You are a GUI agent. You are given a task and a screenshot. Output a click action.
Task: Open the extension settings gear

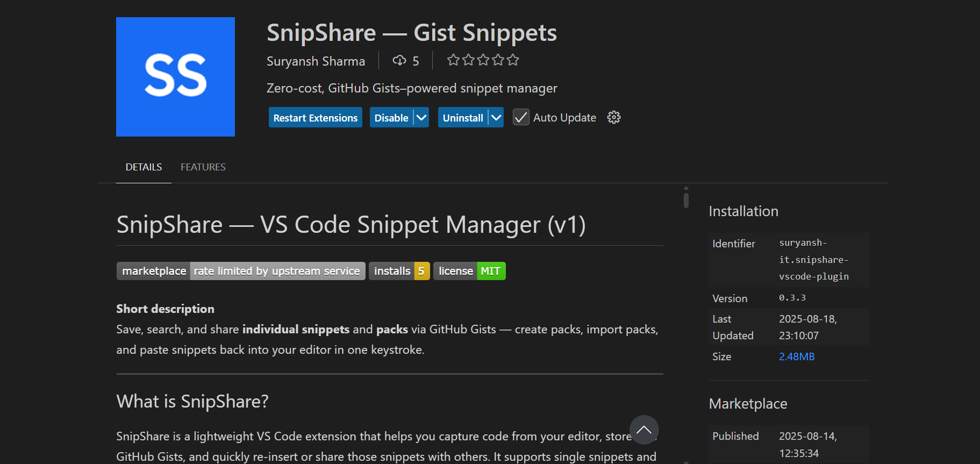[613, 118]
